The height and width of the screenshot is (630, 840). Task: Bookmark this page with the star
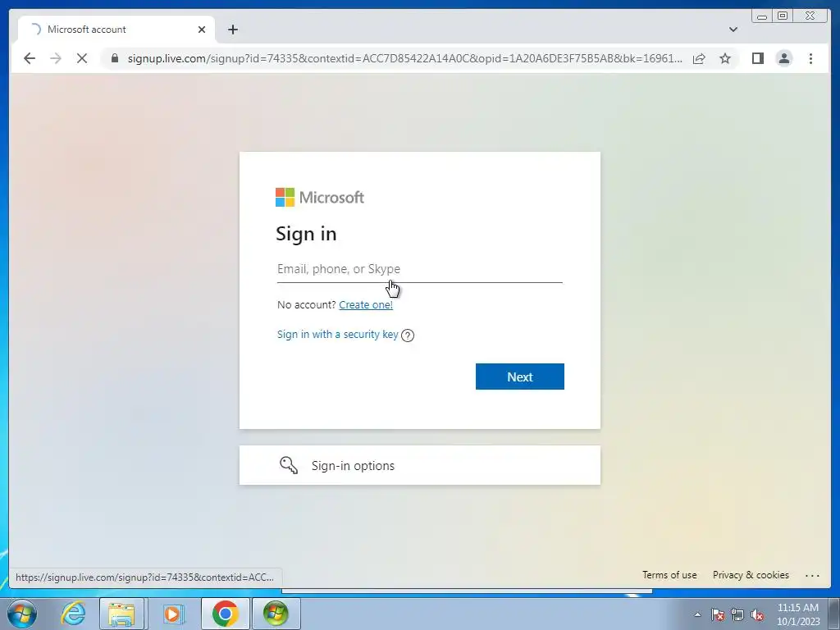click(x=725, y=58)
